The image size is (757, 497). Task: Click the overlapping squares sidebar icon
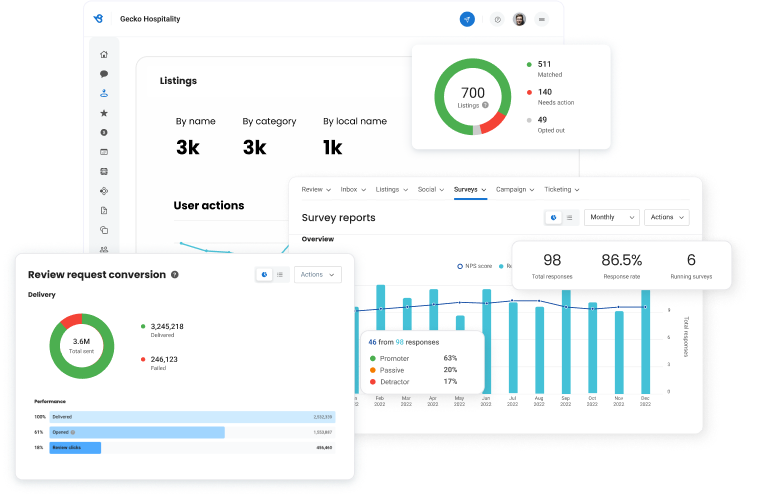click(104, 230)
